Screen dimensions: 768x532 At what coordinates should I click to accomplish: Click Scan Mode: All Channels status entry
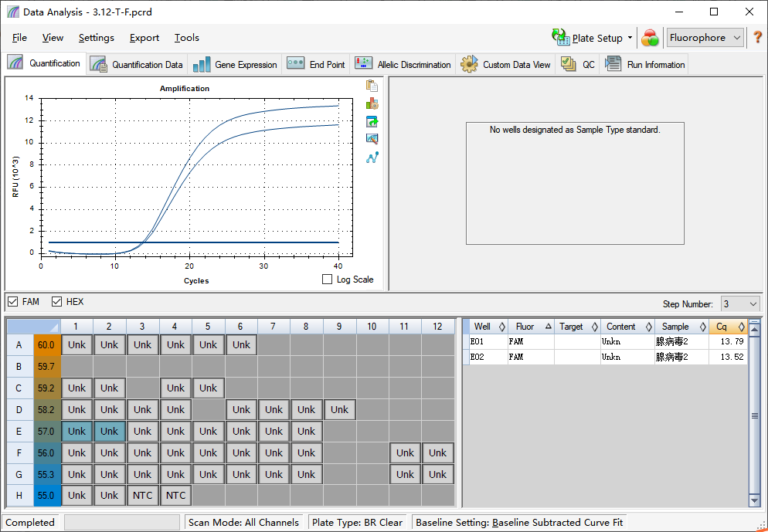click(243, 522)
